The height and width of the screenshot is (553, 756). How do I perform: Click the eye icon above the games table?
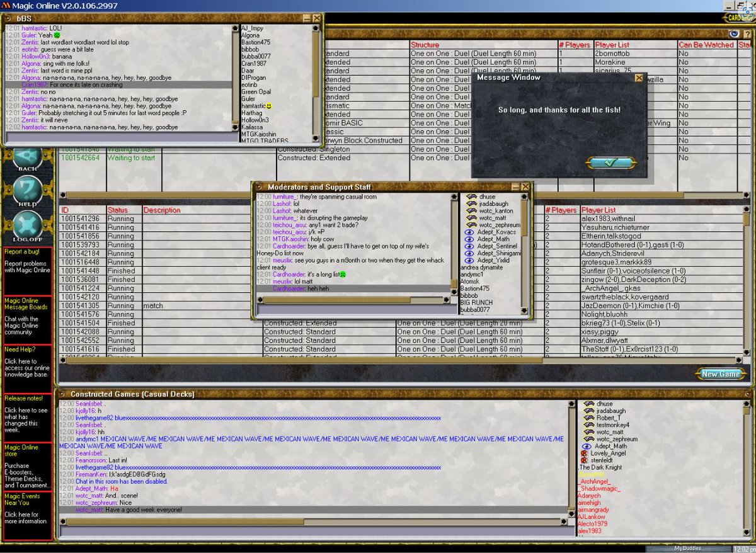tap(733, 34)
